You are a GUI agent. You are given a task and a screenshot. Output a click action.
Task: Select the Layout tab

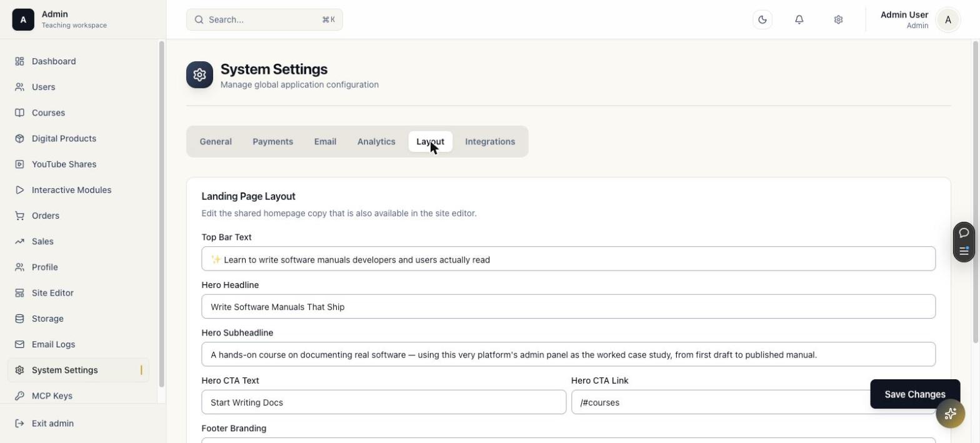pos(430,141)
